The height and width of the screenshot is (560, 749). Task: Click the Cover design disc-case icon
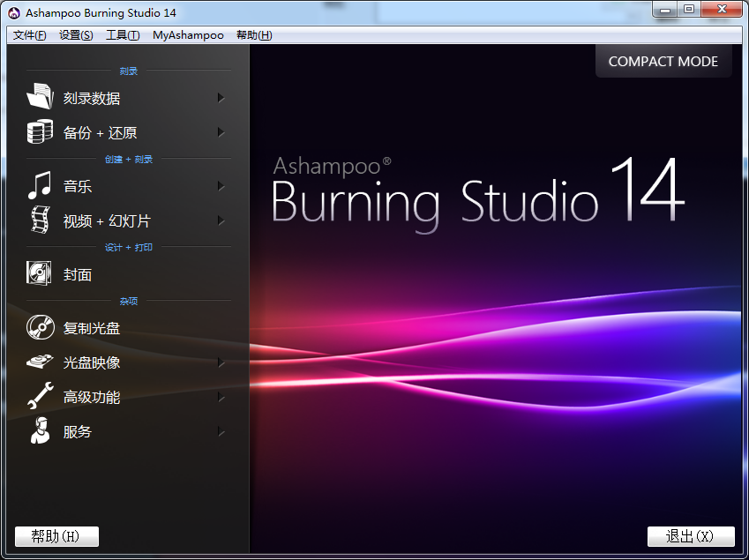click(40, 274)
